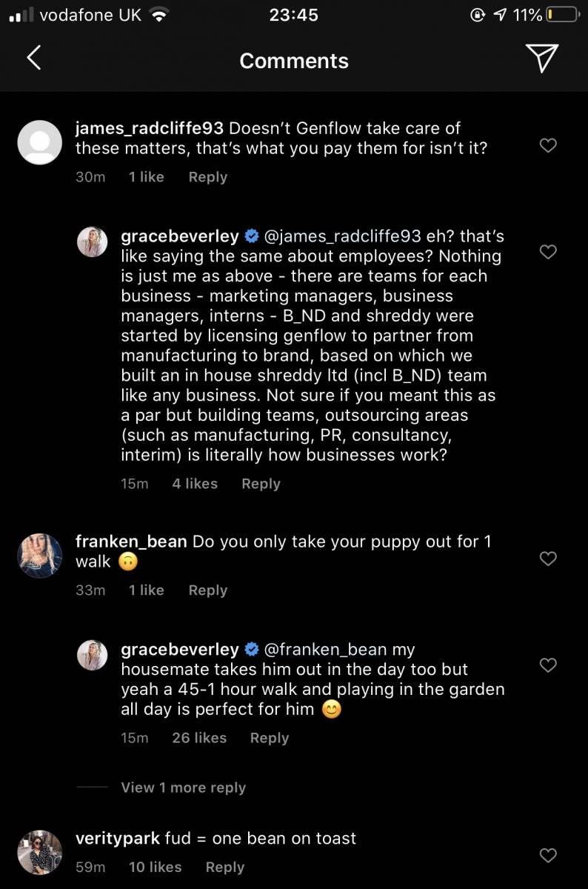Open the @franken_bean mention link

325,650
